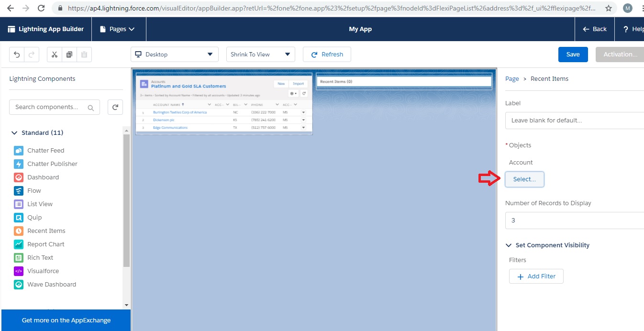Click browser back arrow
644x331 pixels.
pos(11,8)
